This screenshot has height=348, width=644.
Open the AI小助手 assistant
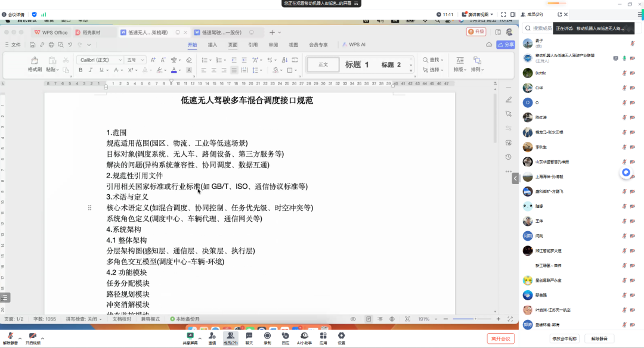pos(304,337)
